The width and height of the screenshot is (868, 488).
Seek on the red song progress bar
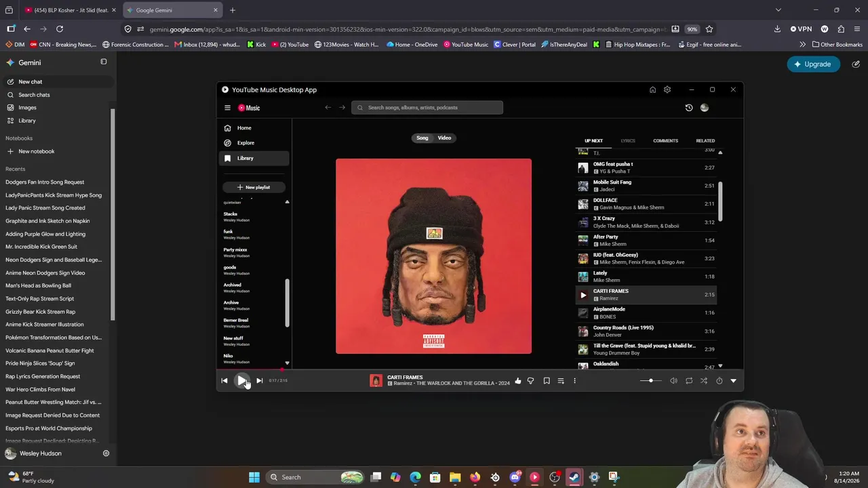click(x=480, y=370)
